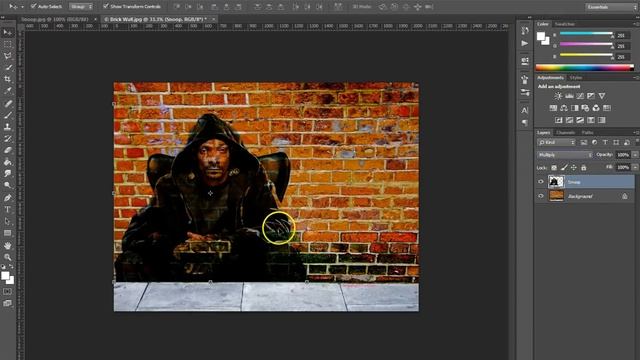
Task: Switch to the Paths tab
Action: (588, 133)
